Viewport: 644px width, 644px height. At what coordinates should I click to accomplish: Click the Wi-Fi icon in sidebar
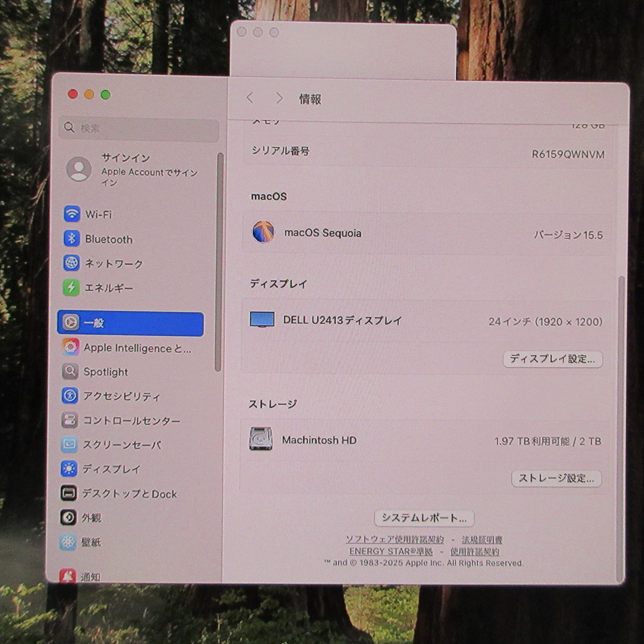[x=72, y=214]
